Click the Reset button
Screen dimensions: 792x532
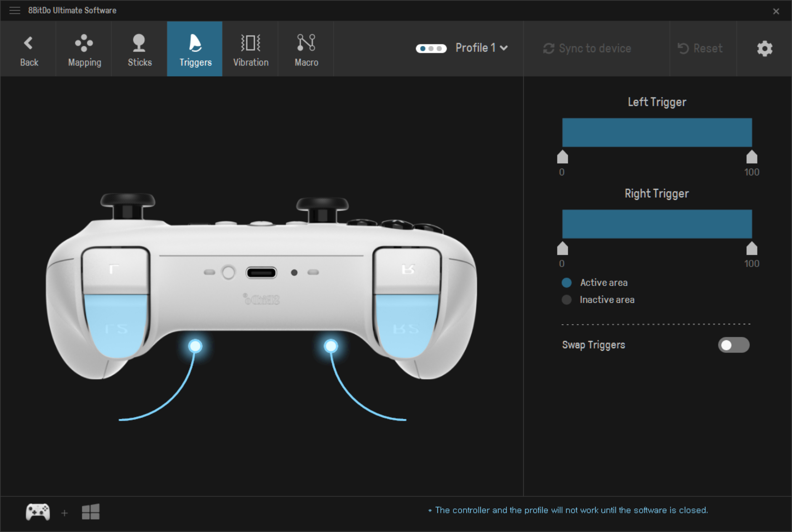pos(700,48)
